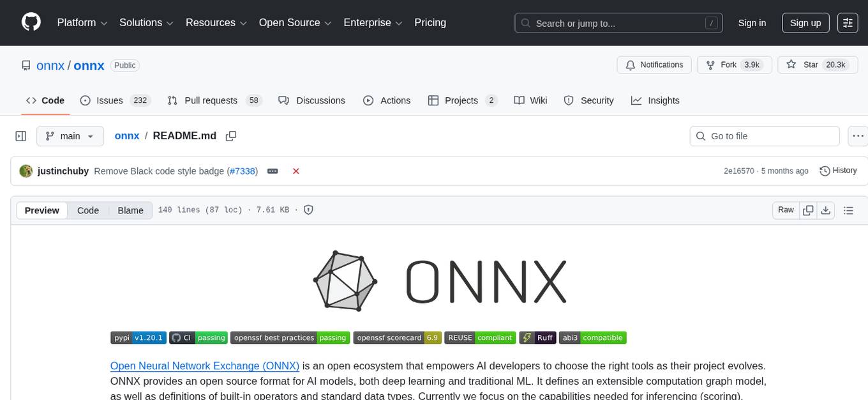Toggle the file tree side panel
The width and height of the screenshot is (868, 400).
click(x=21, y=135)
